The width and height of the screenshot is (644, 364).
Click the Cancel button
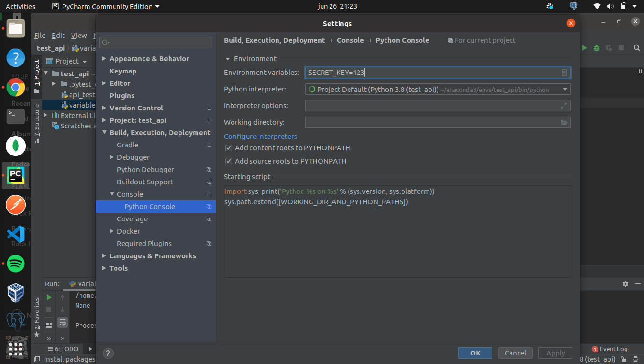[515, 353]
